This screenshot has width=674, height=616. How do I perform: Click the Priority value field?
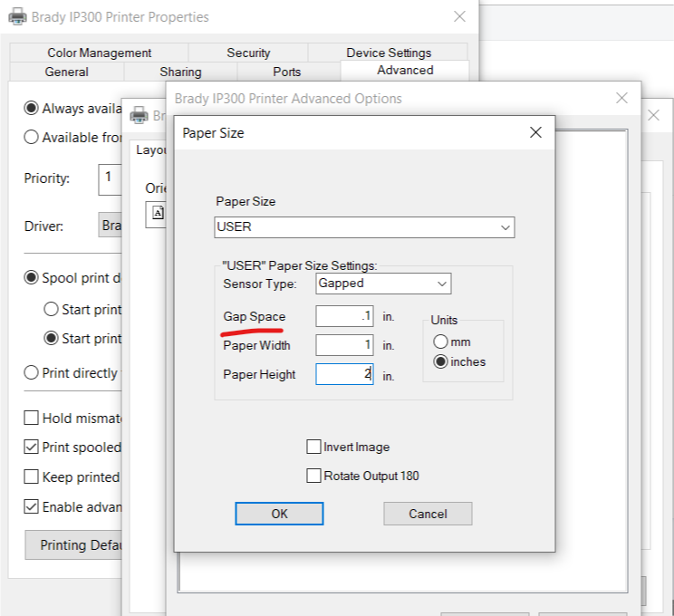pos(110,179)
